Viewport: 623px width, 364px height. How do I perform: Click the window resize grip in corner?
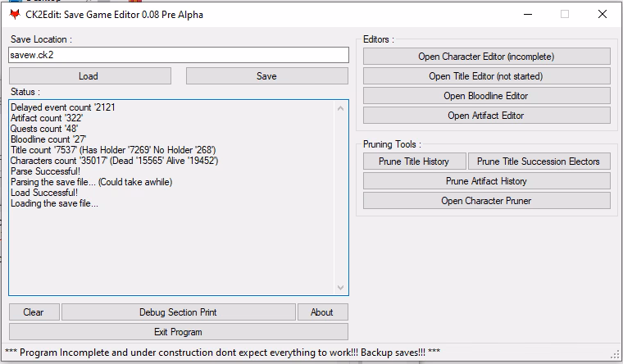[x=616, y=353]
